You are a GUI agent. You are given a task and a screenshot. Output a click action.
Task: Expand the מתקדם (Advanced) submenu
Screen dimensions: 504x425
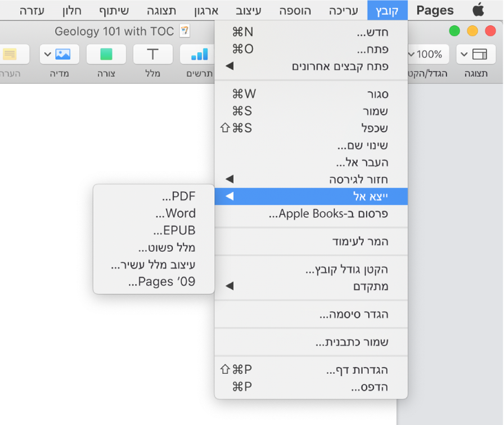point(311,286)
